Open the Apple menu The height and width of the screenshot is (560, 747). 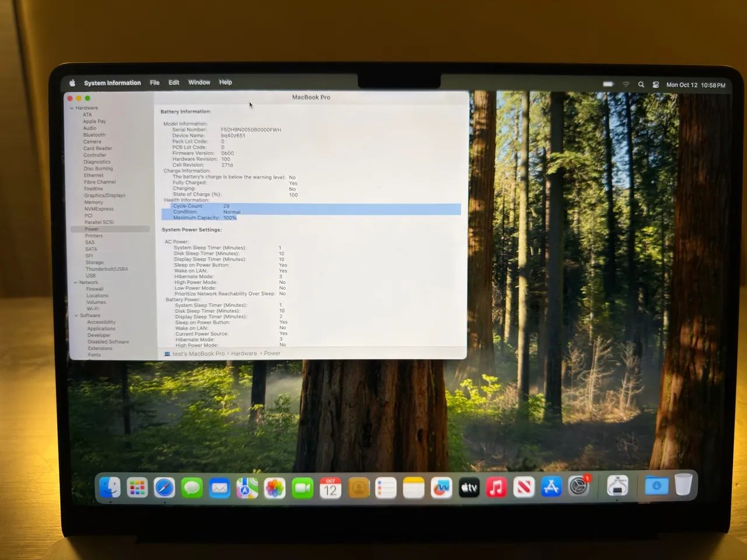pyautogui.click(x=72, y=83)
